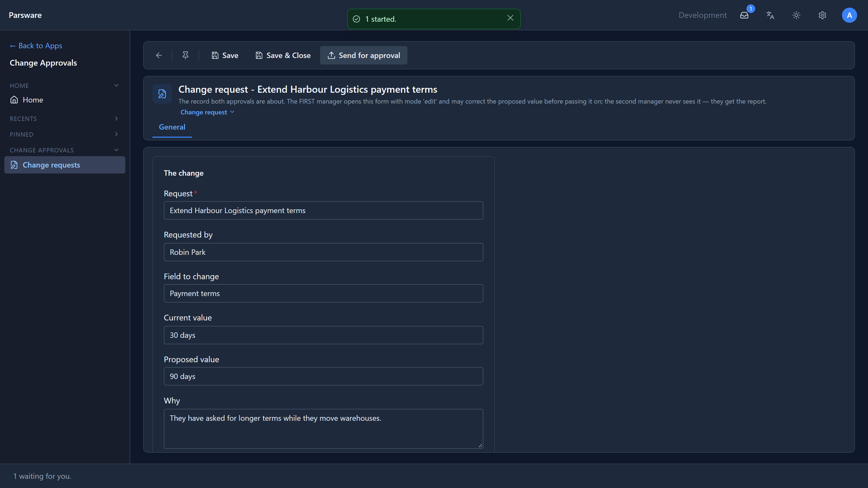Open settings gear icon

[822, 15]
